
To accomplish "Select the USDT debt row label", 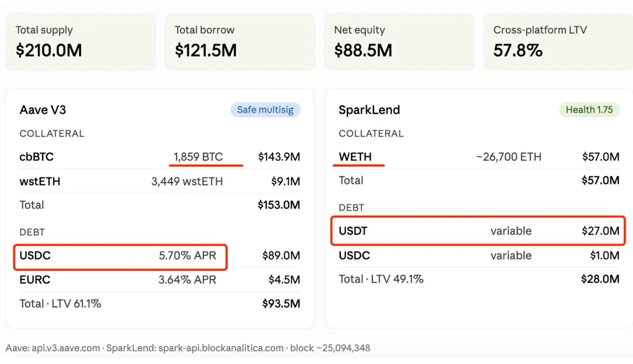I will (353, 231).
